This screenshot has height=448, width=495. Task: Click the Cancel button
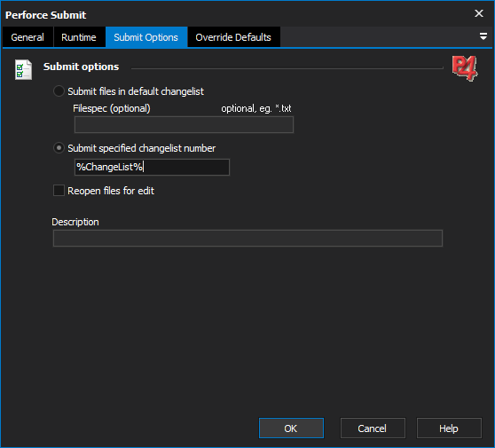coord(373,428)
